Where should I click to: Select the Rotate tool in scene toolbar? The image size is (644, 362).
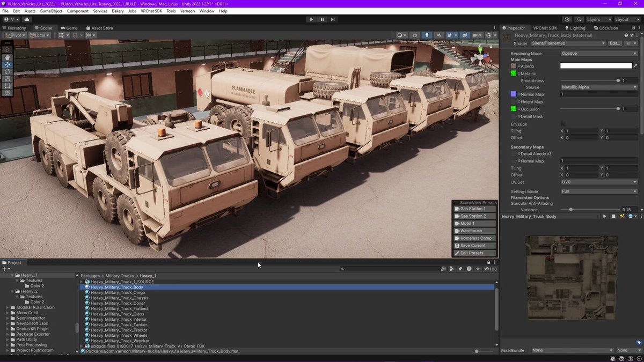(x=8, y=71)
